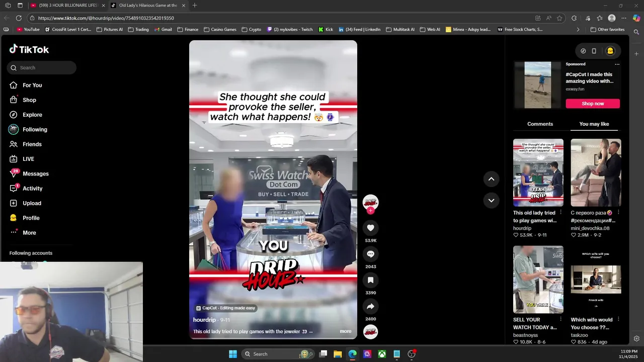
Task: Bookmark the video using the favorites icon
Action: [370, 280]
